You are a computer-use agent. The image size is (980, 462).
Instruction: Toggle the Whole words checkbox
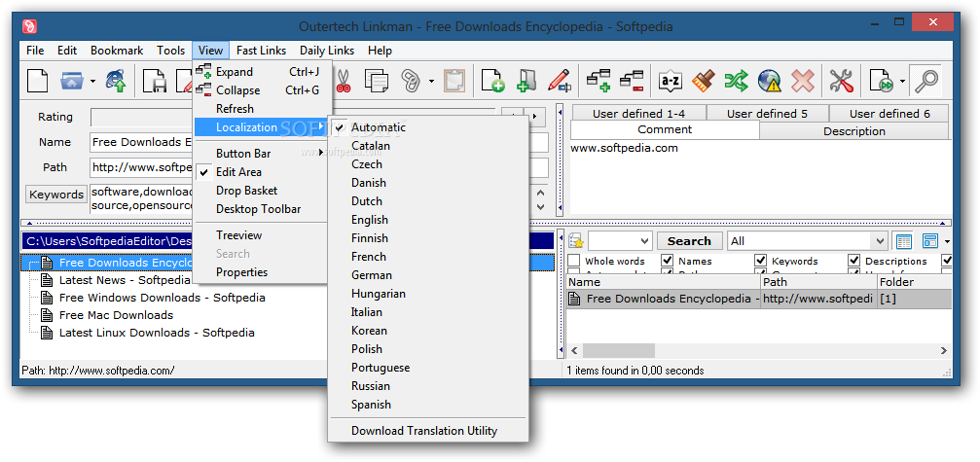[574, 261]
